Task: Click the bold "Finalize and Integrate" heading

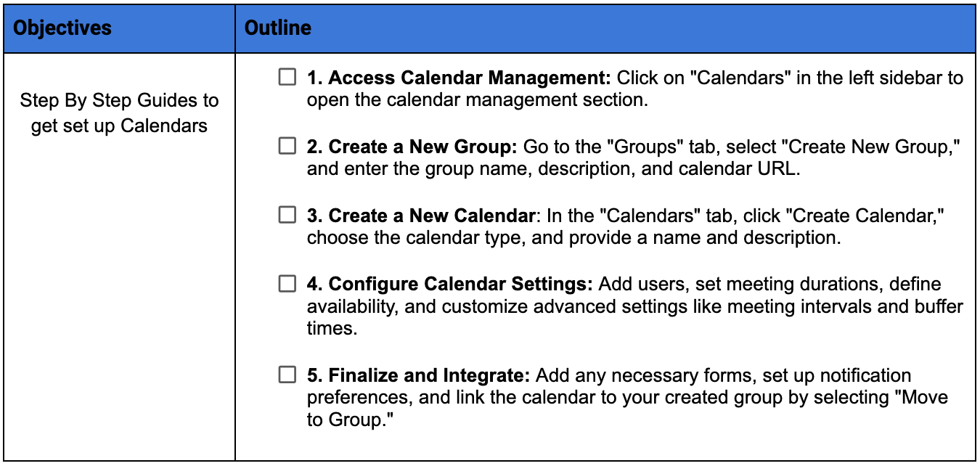Action: 420,375
